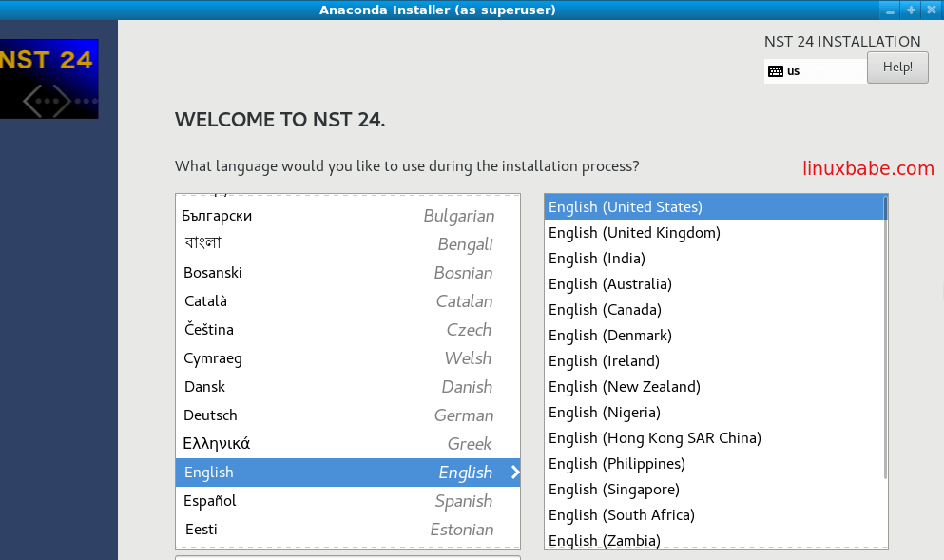Maximize the Anaconda Installer window
This screenshot has width=944, height=560.
point(911,10)
